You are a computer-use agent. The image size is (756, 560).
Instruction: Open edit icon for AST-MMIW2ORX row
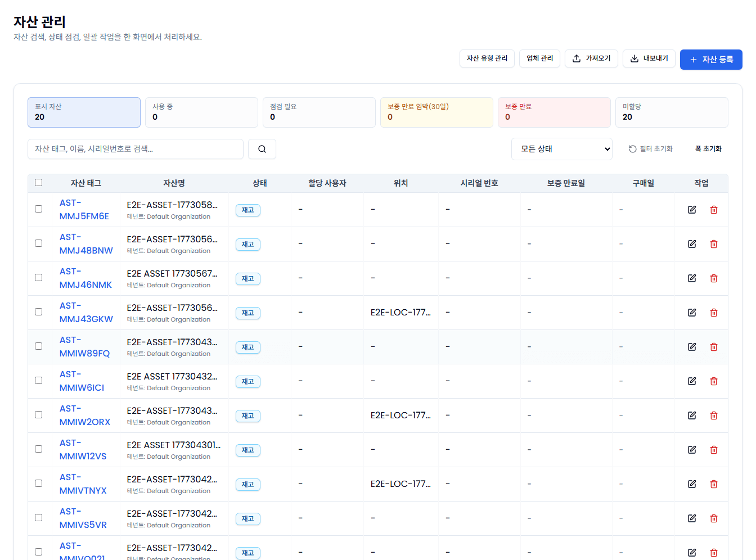pyautogui.click(x=692, y=416)
